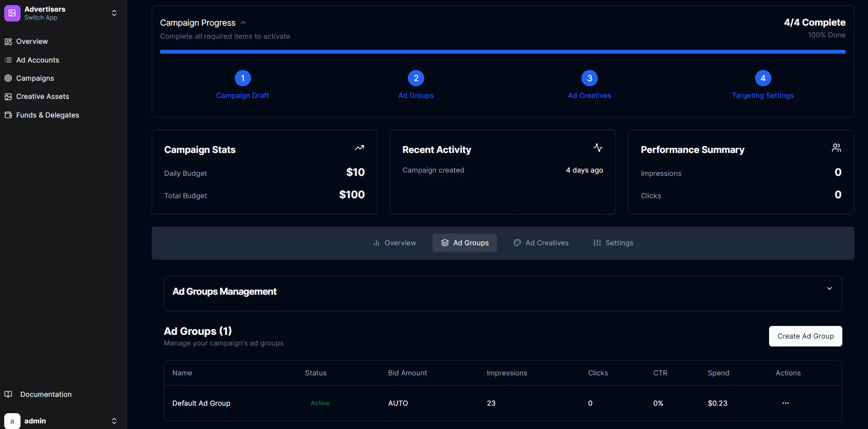Click the Bid Amount column header

(407, 373)
